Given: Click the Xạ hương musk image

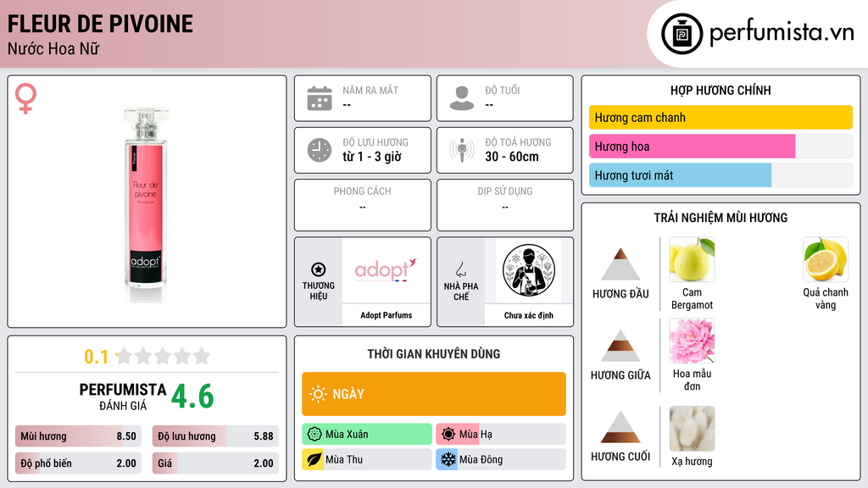Looking at the screenshot, I should tap(692, 429).
